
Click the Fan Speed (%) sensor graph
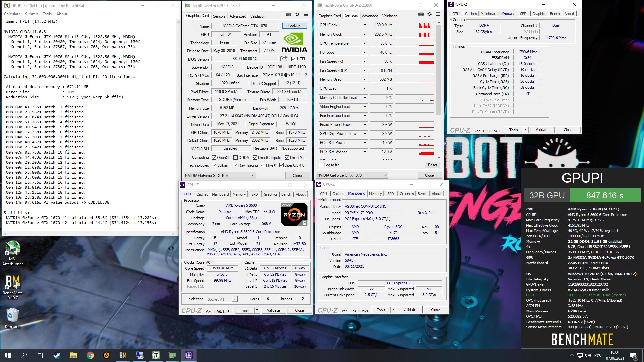(x=415, y=61)
